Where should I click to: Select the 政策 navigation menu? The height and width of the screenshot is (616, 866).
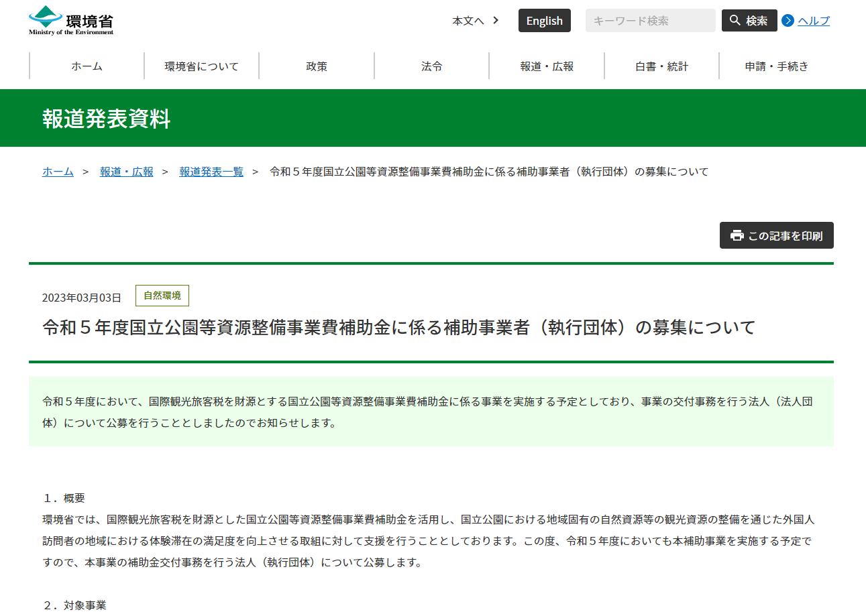(317, 66)
